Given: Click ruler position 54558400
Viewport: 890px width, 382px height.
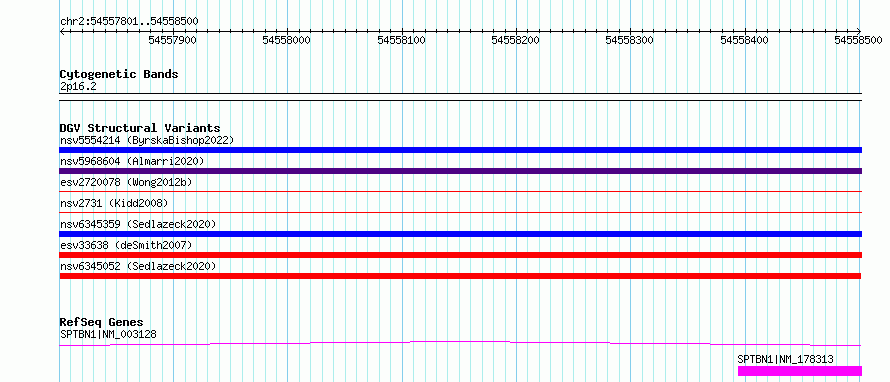Looking at the screenshot, I should click(x=744, y=40).
